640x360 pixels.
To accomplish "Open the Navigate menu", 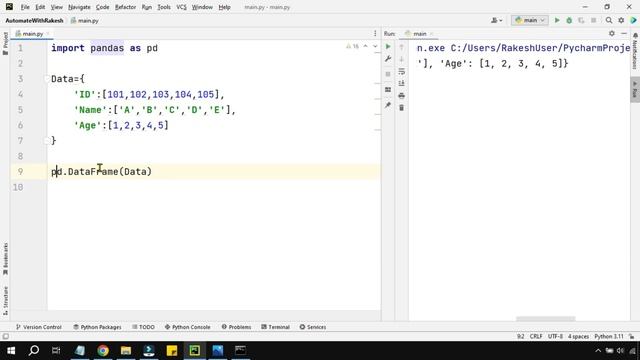I will pyautogui.click(x=79, y=7).
